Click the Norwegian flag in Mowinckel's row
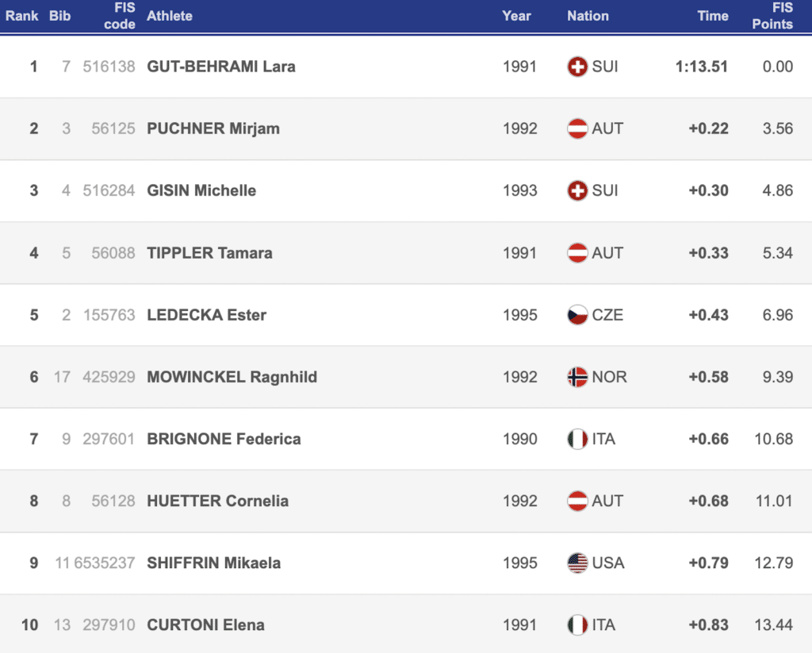 (577, 377)
